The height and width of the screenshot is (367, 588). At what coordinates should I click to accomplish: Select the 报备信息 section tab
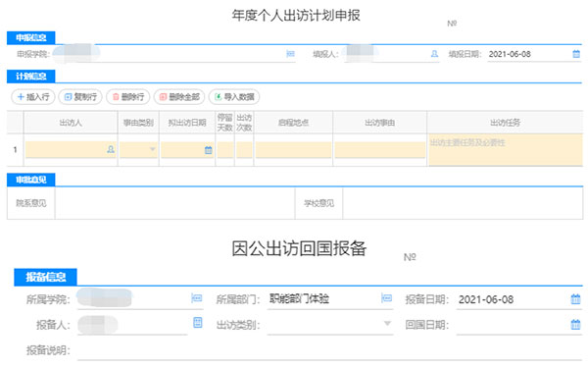(x=46, y=278)
